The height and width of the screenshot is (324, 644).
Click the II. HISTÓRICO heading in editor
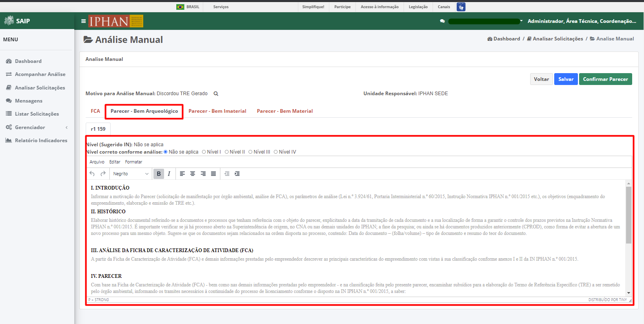(108, 212)
